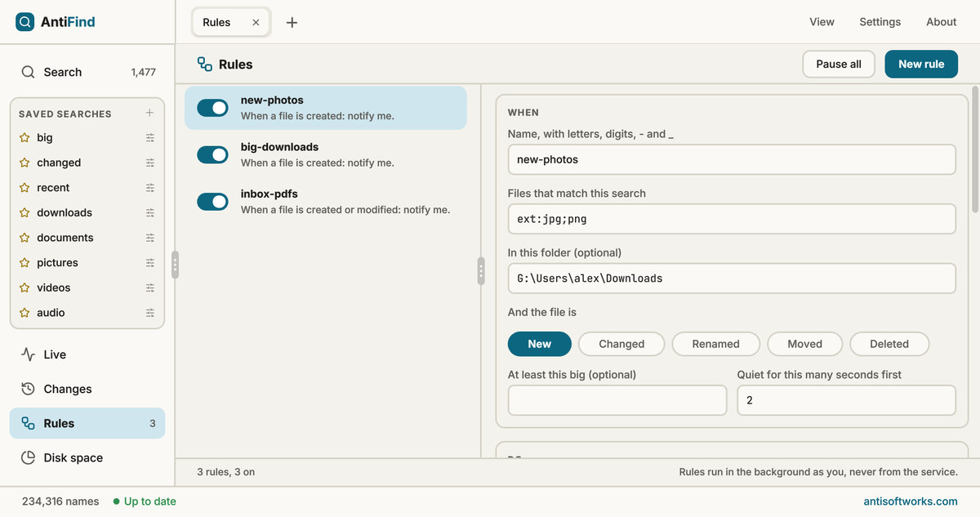Open the edit sliders icon for videos

click(x=150, y=287)
